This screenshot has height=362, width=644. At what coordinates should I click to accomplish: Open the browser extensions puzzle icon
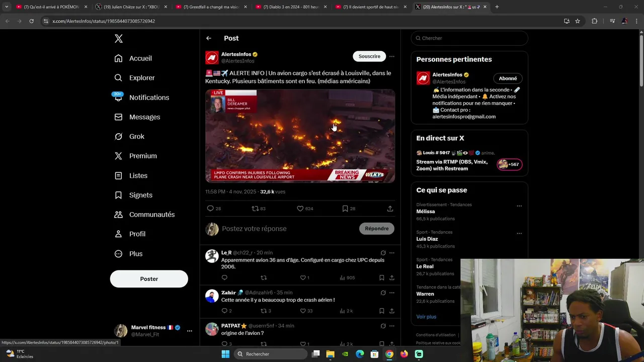click(594, 21)
